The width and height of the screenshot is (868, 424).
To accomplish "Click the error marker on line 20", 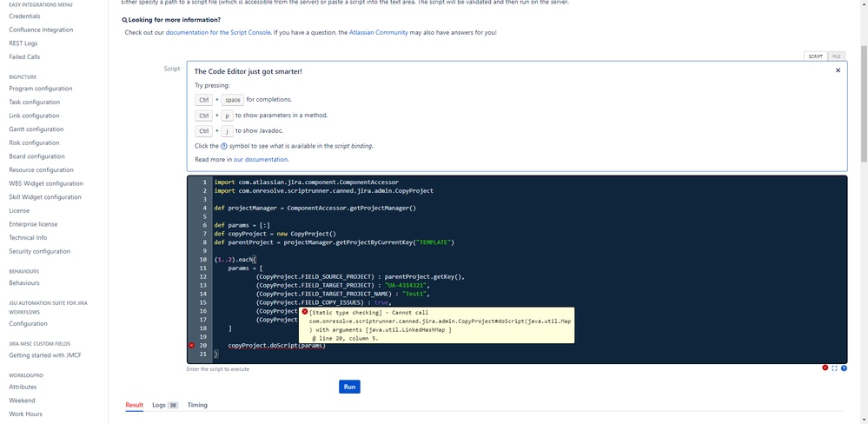I will click(x=191, y=346).
